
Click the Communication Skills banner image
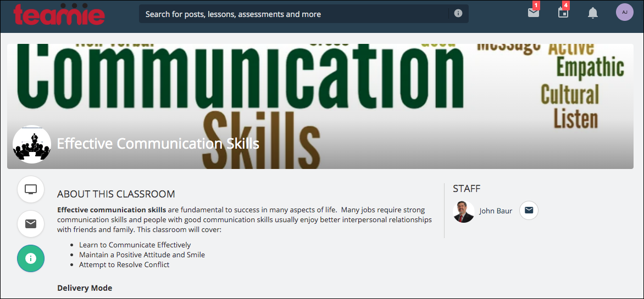[320, 106]
